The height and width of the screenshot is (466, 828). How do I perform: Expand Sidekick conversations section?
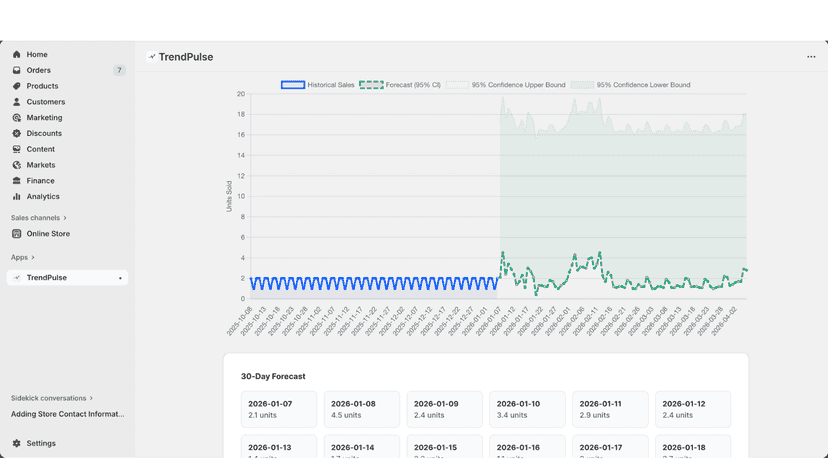(52, 398)
